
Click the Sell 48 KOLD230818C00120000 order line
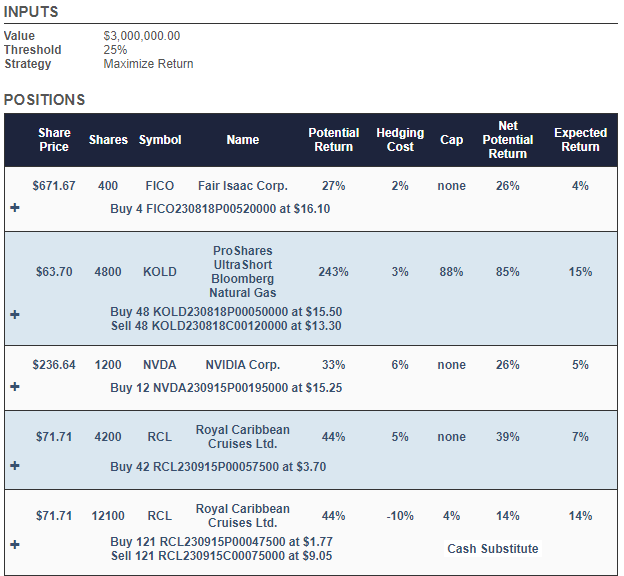(226, 326)
